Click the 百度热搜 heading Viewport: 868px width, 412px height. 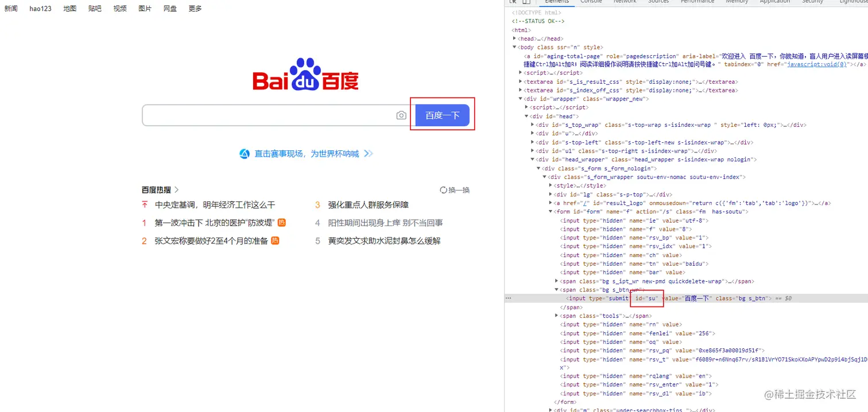tap(156, 190)
